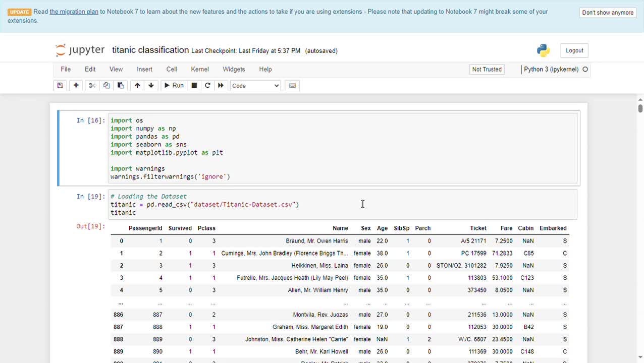
Task: Move selected cell up arrow
Action: point(137,86)
